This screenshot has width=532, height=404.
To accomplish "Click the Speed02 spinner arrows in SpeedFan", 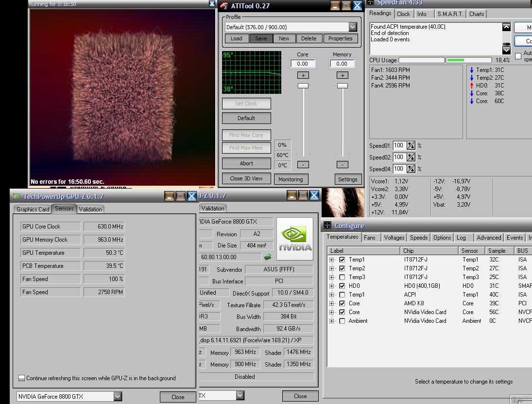I will (411, 157).
